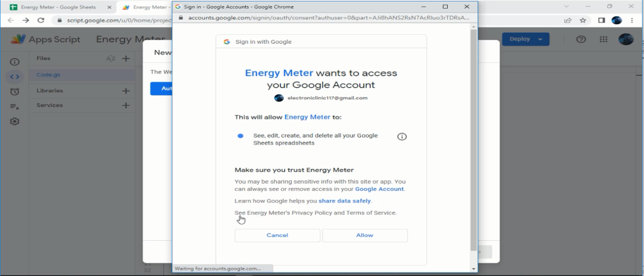Open Google Account link
The image size is (644, 276).
(x=379, y=189)
